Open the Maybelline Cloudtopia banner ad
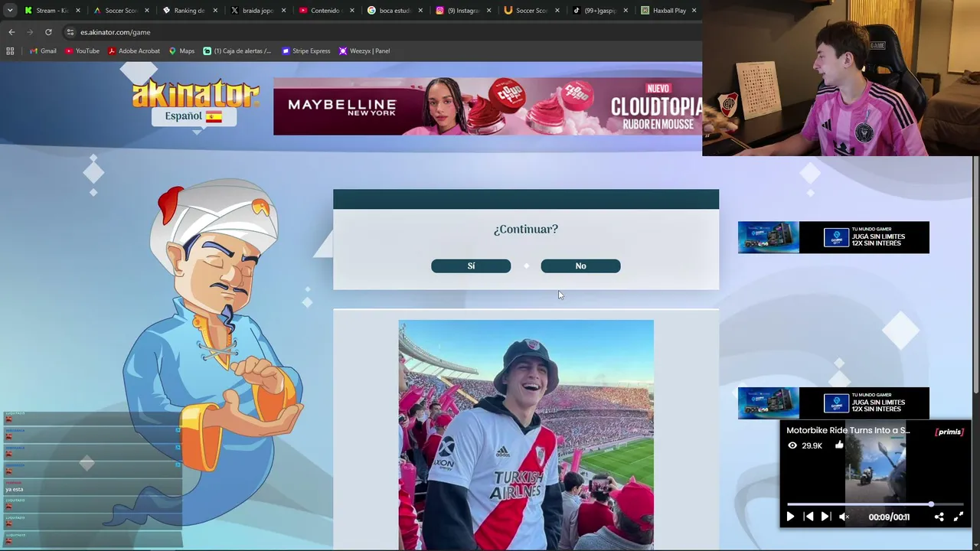 pos(488,106)
